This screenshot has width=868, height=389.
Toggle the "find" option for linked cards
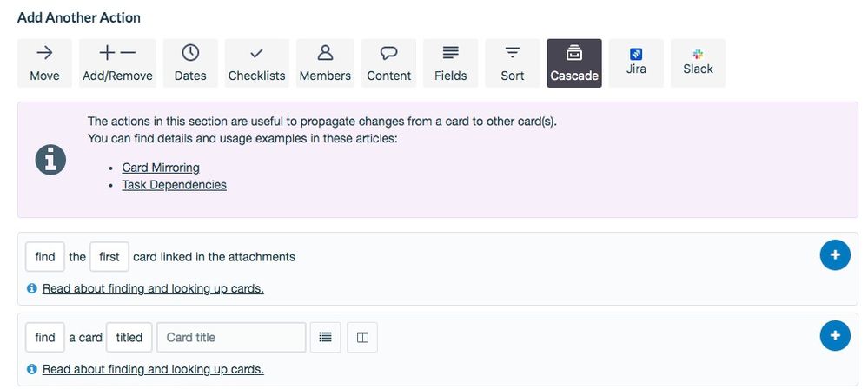(45, 257)
